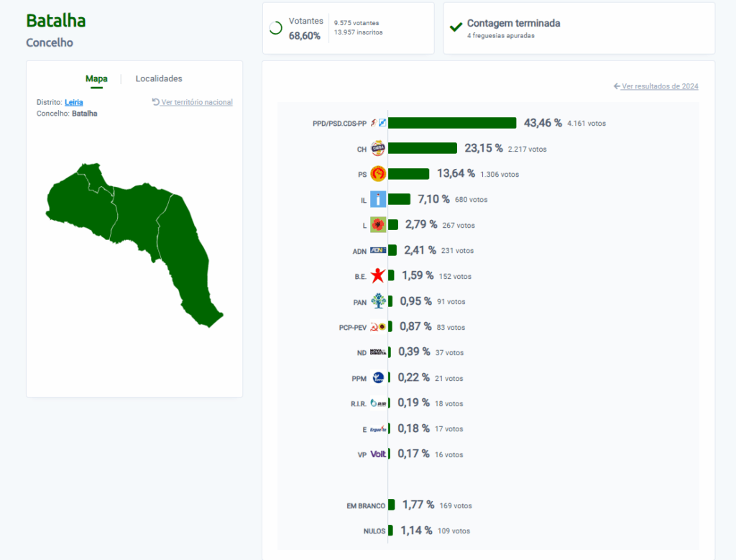Open the Leiria district link
Image resolution: width=736 pixels, height=560 pixels.
(x=73, y=103)
